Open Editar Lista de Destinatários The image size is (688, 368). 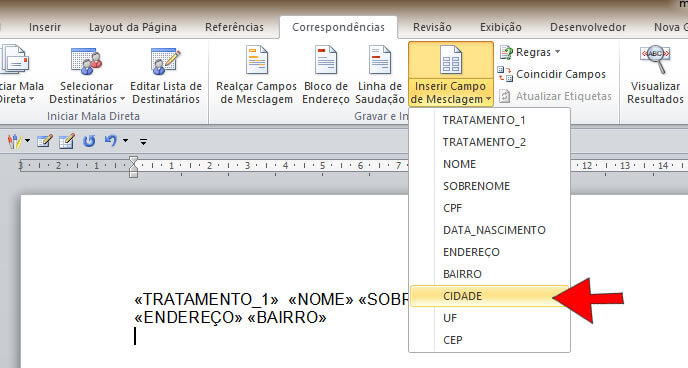pos(166,75)
